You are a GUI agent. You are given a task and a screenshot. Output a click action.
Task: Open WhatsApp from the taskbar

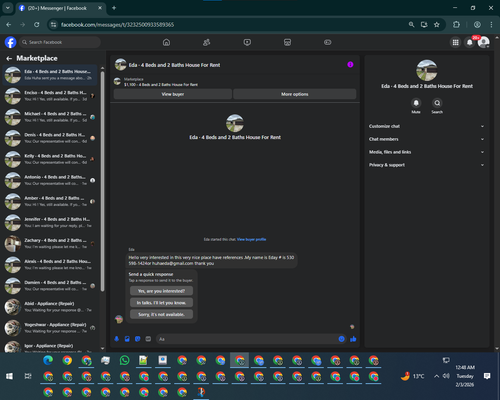click(124, 360)
